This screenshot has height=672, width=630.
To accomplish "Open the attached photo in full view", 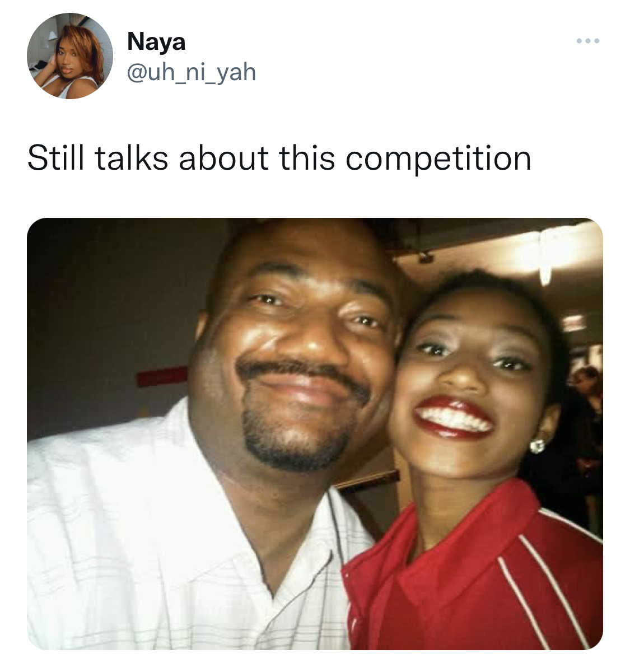I will 315,434.
